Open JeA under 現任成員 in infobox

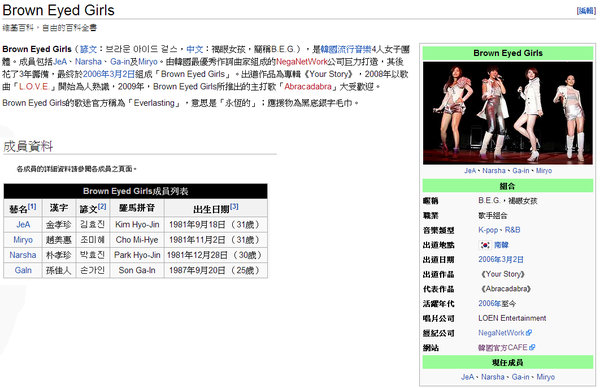[x=467, y=377]
